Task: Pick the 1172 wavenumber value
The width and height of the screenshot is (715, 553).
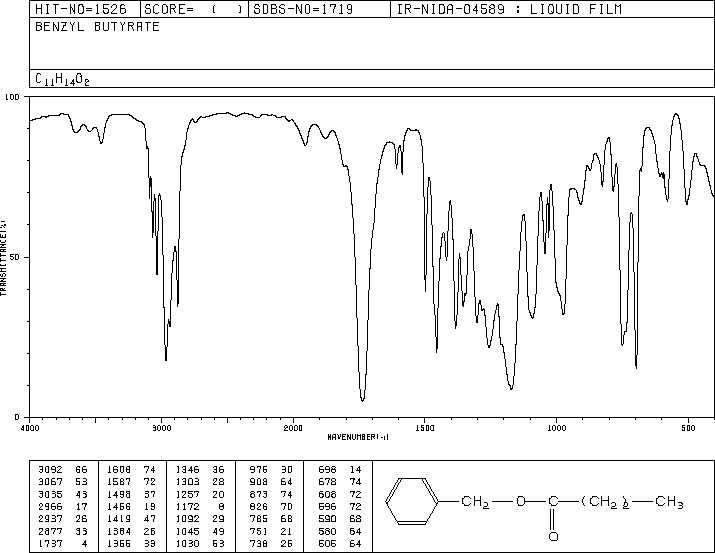Action: 187,506
